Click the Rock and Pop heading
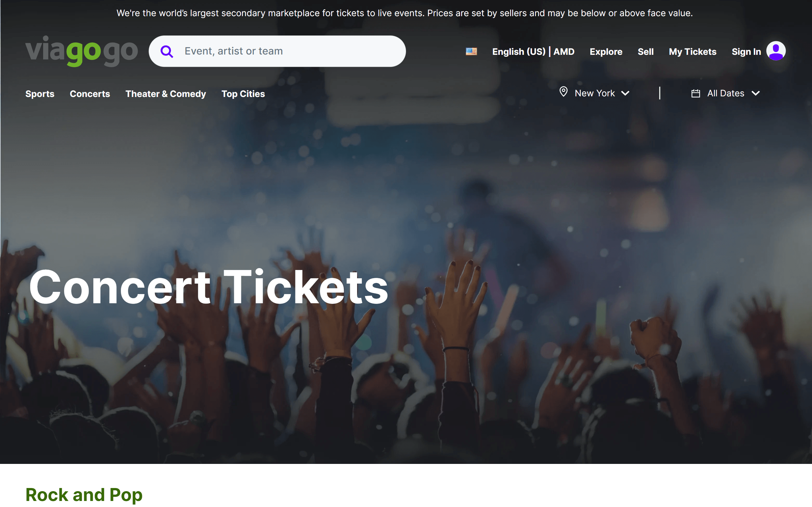Image resolution: width=812 pixels, height=507 pixels. tap(84, 495)
